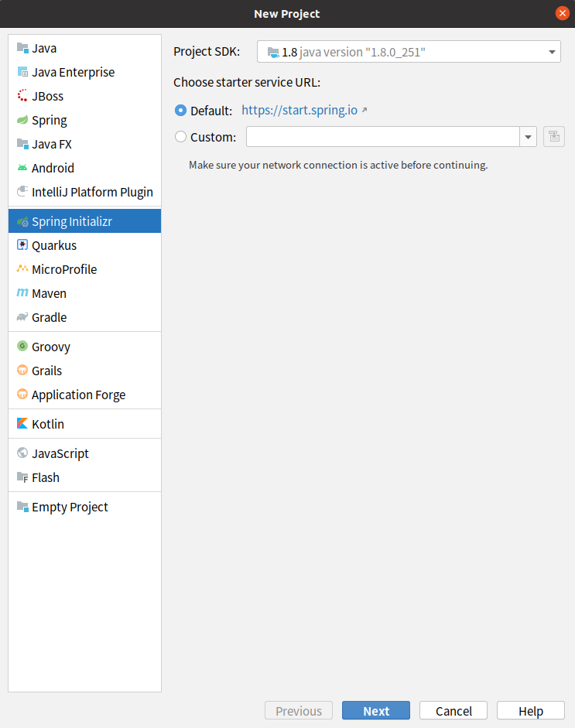Click the icon button beside Custom URL field
The height and width of the screenshot is (728, 575).
pos(553,137)
